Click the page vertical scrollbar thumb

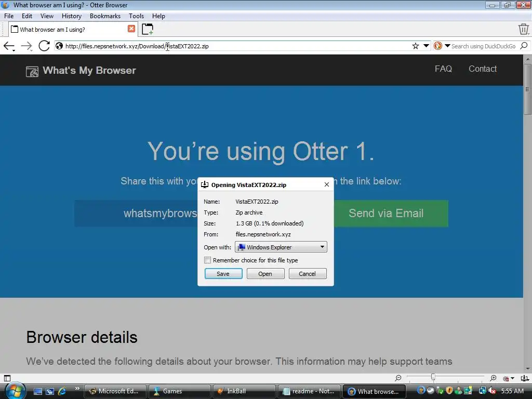(x=527, y=89)
